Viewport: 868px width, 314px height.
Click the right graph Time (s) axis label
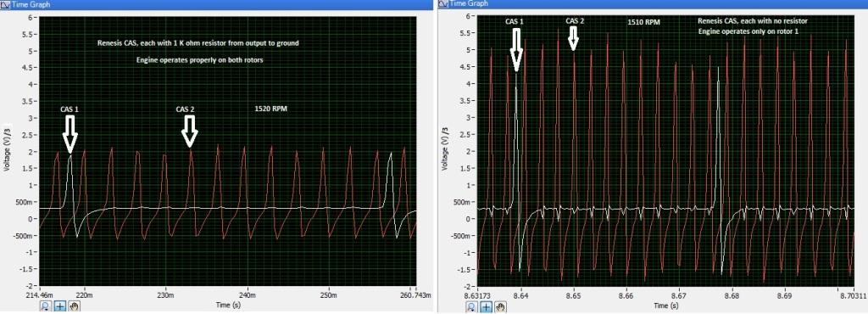tap(665, 306)
